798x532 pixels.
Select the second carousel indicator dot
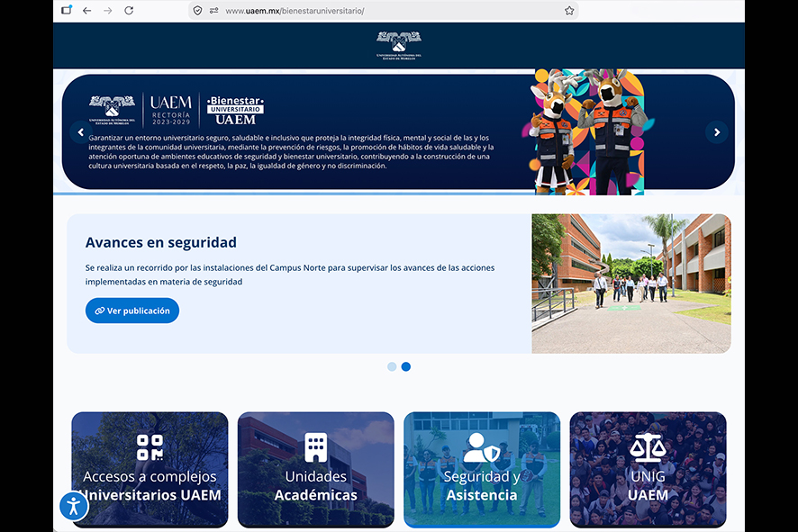tap(406, 366)
